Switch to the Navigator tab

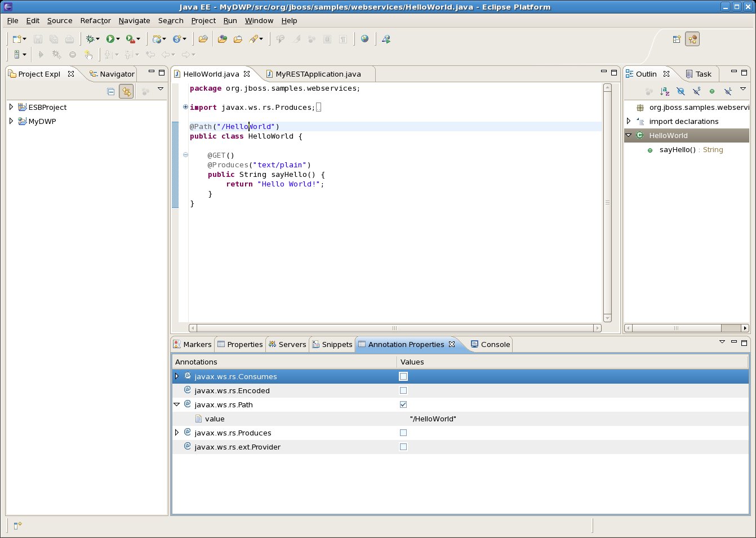coord(112,74)
